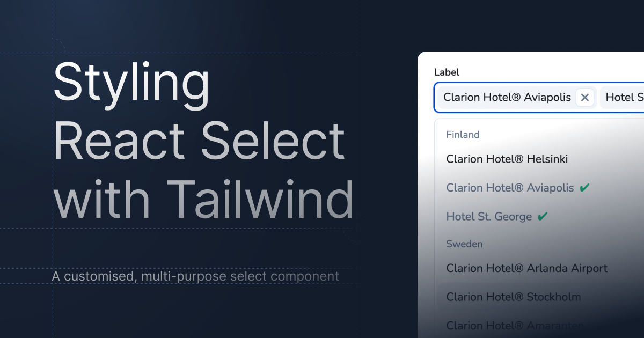The height and width of the screenshot is (338, 644).
Task: Remove the Clarion Hotel® Aviapolis chip with X
Action: (585, 98)
